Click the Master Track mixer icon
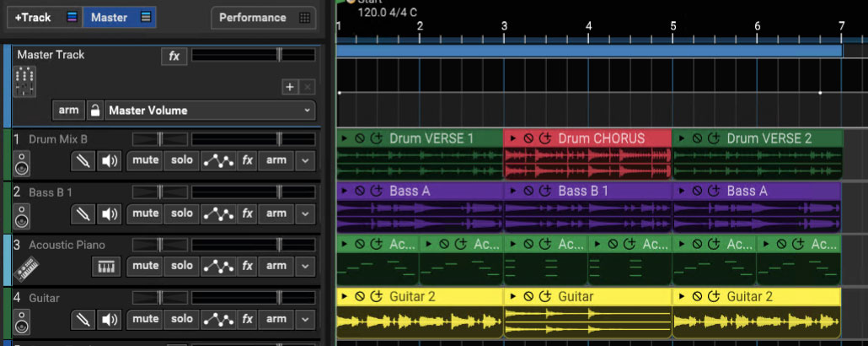 (24, 82)
